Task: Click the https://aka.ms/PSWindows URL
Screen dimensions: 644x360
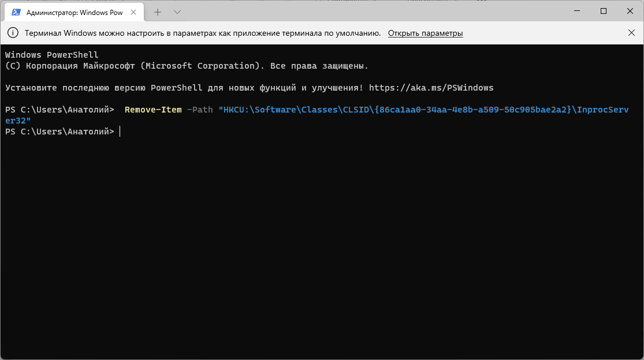Action: point(431,88)
